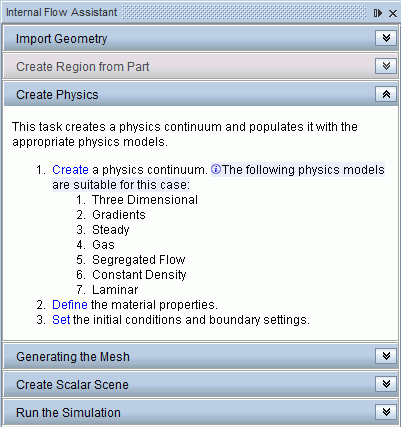Click the Define material properties link
Viewport: 401px width, 427px height.
pyautogui.click(x=70, y=305)
